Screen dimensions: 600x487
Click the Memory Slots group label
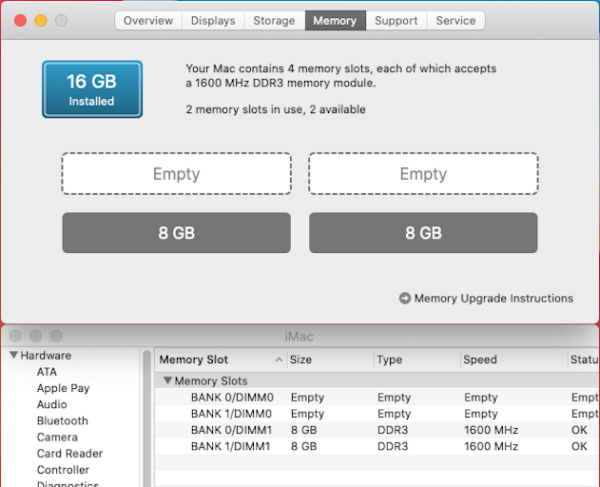[x=211, y=381]
